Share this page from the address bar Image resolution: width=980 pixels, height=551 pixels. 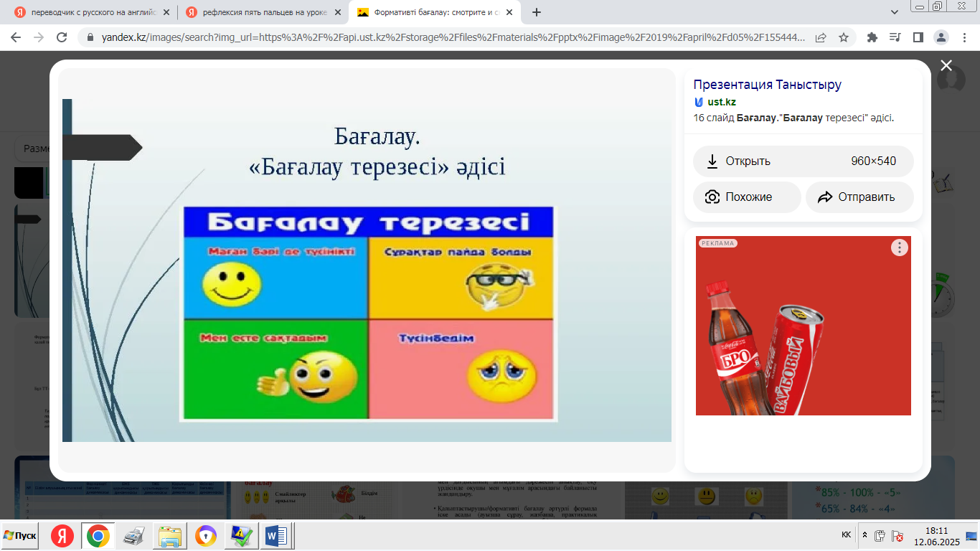(x=821, y=38)
